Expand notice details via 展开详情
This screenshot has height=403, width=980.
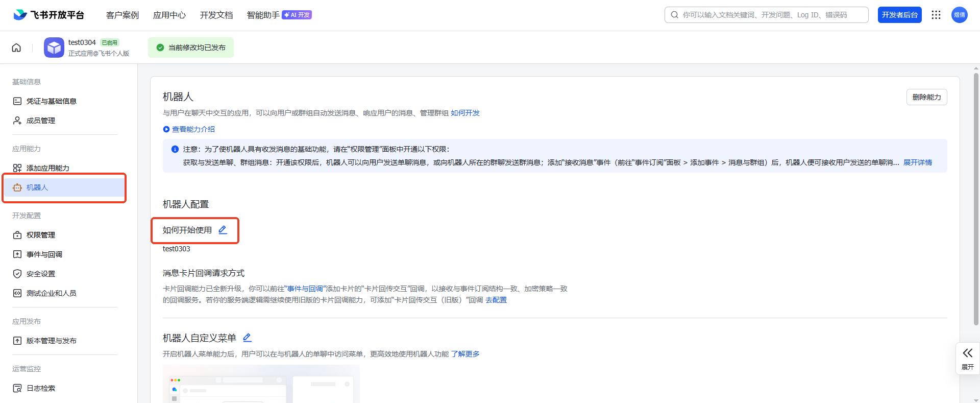917,162
